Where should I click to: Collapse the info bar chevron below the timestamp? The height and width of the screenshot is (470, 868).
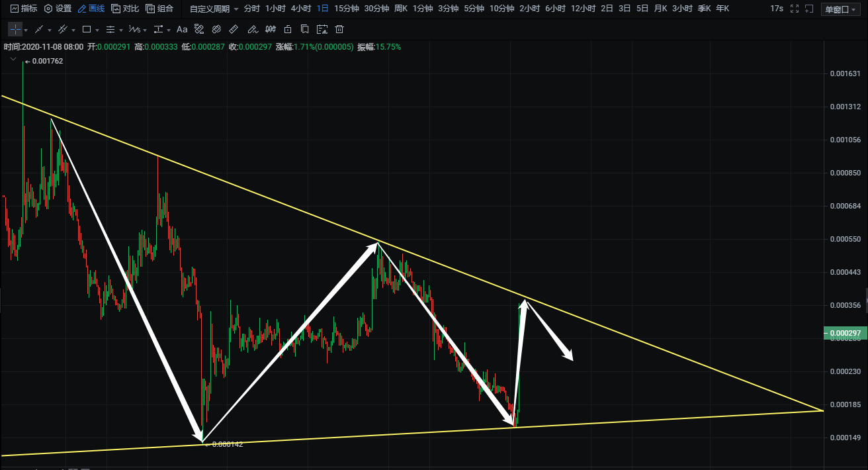(13, 60)
